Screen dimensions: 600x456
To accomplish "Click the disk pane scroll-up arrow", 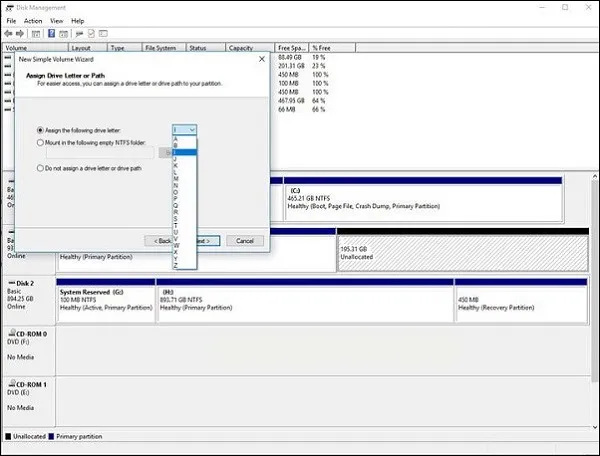I will (x=595, y=176).
